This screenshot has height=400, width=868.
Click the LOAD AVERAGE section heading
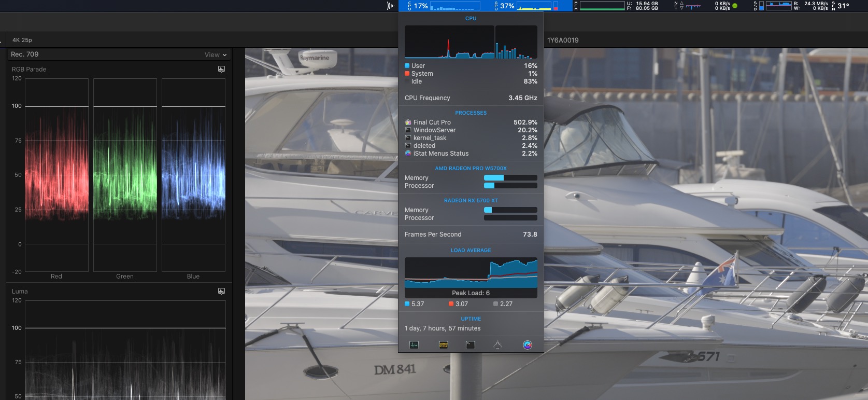coord(471,251)
